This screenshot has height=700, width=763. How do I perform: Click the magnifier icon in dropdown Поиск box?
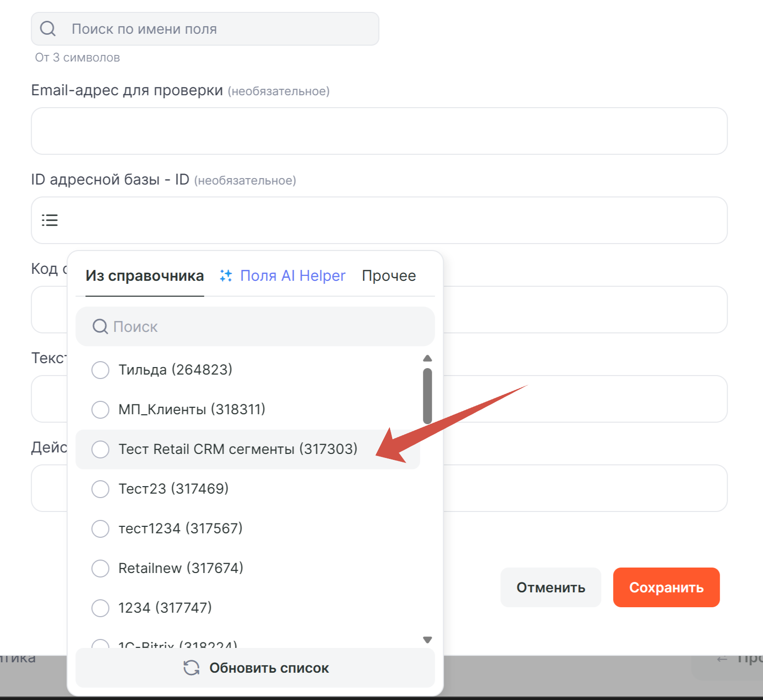click(x=100, y=326)
